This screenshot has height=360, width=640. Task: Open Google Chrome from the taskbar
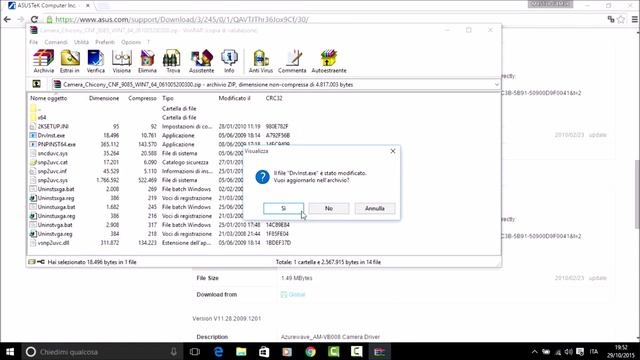(x=311, y=351)
